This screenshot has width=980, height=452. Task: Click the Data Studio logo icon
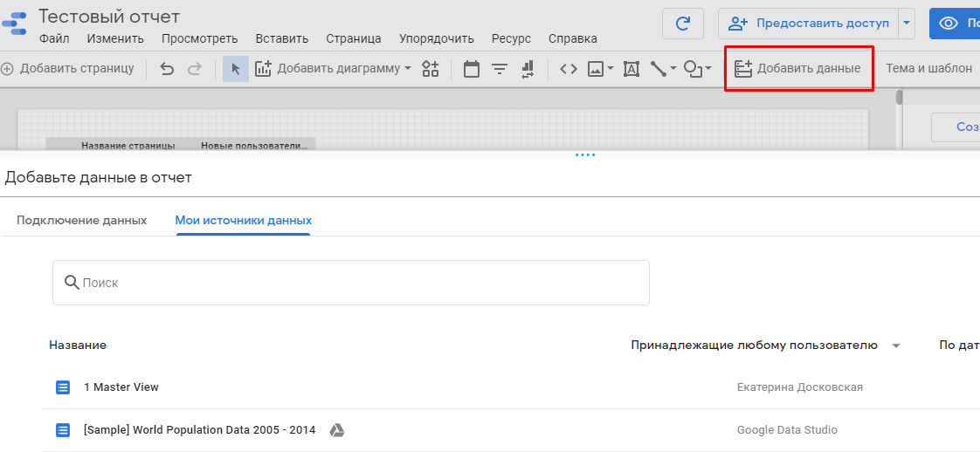(13, 24)
